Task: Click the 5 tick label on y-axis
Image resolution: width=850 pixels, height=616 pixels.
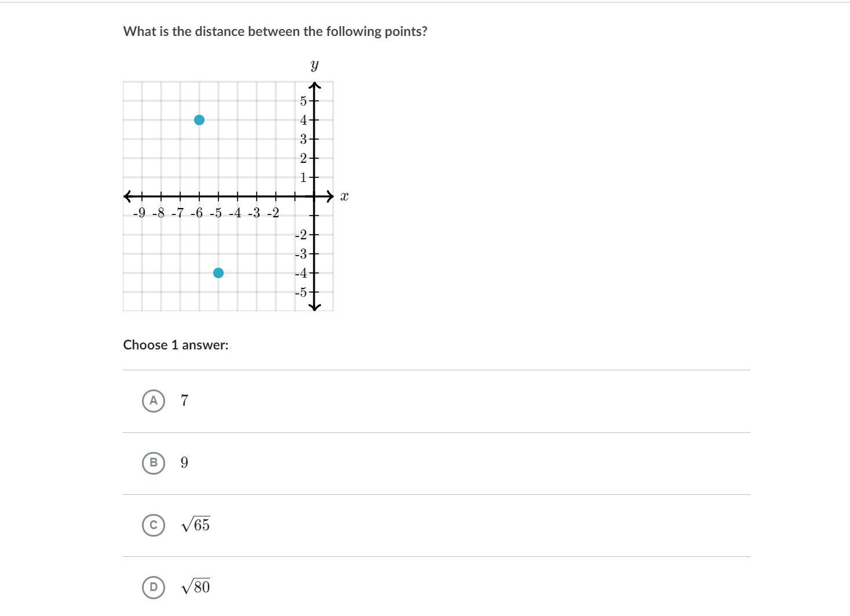Action: (x=303, y=101)
